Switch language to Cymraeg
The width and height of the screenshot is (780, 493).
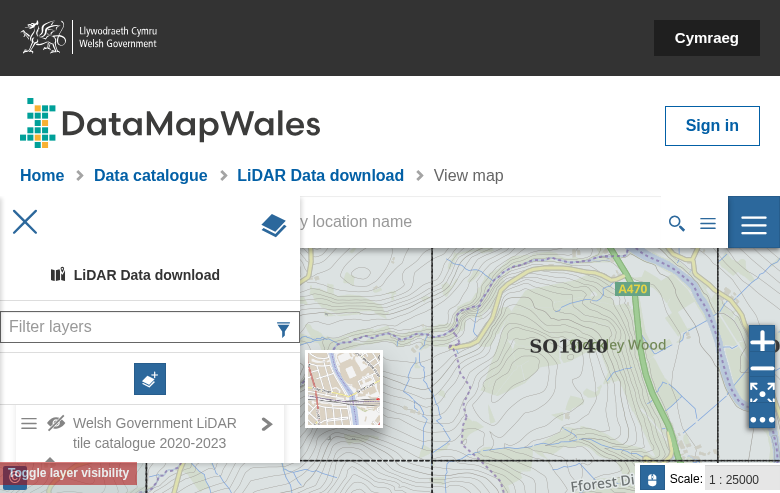(706, 38)
